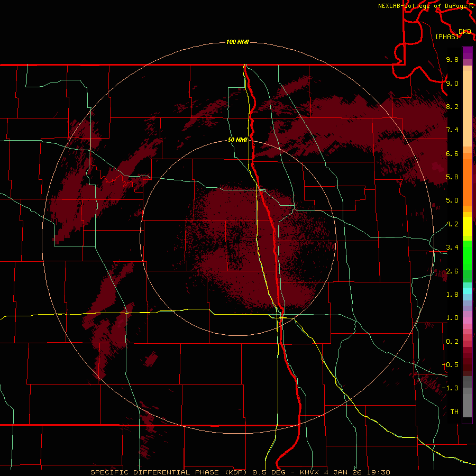The height and width of the screenshot is (476, 476).
Task: Click the Specific Differential Phase (KDP) title text
Action: pos(170,472)
